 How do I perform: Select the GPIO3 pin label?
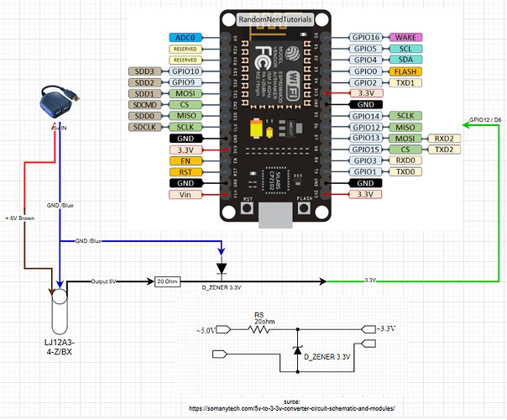tap(365, 160)
